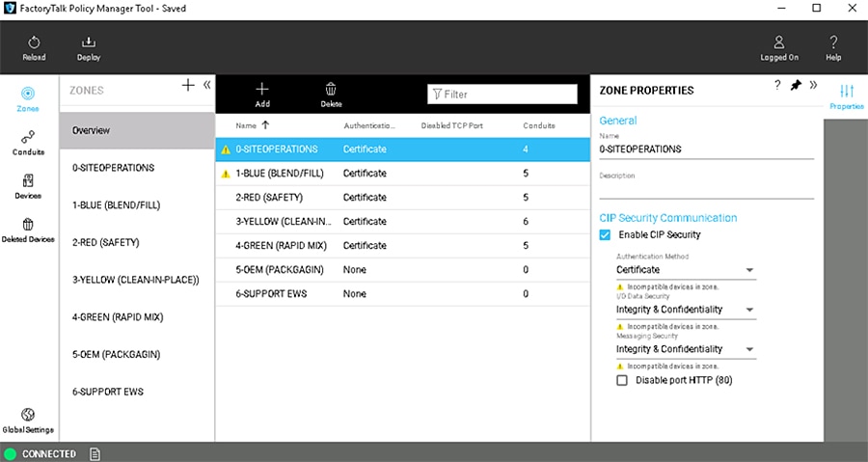Viewport: 868px width, 462px height.
Task: Select 0-SITEOPERATIONS in the left zones list
Action: (137, 168)
